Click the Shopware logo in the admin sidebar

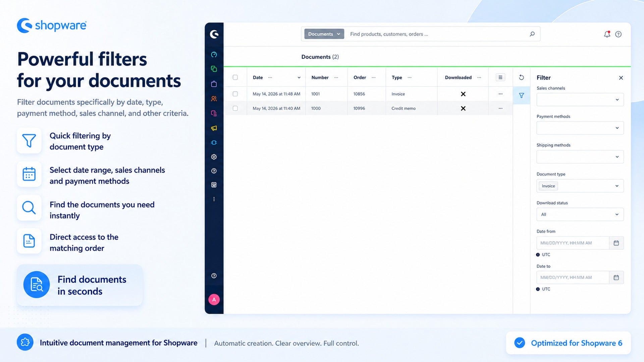(x=214, y=34)
